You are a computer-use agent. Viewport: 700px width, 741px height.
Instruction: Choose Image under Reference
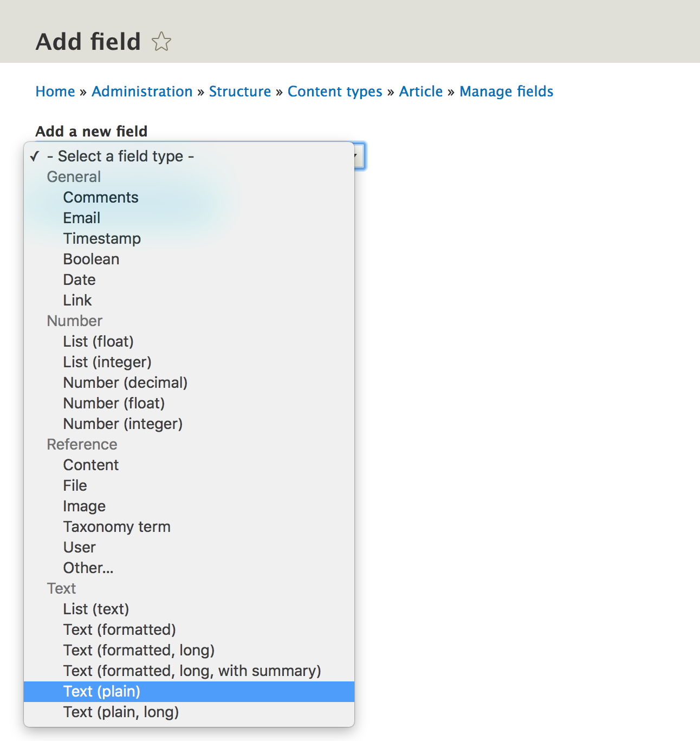(85, 506)
